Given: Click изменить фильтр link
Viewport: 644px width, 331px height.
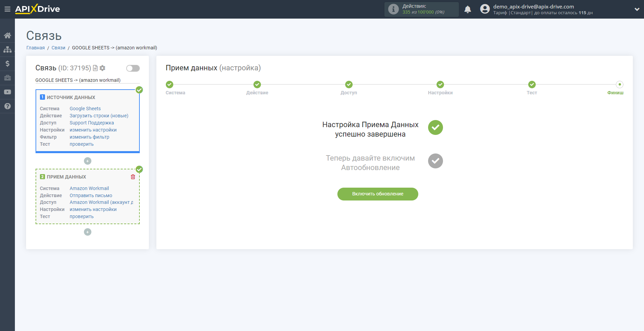Looking at the screenshot, I should [89, 137].
